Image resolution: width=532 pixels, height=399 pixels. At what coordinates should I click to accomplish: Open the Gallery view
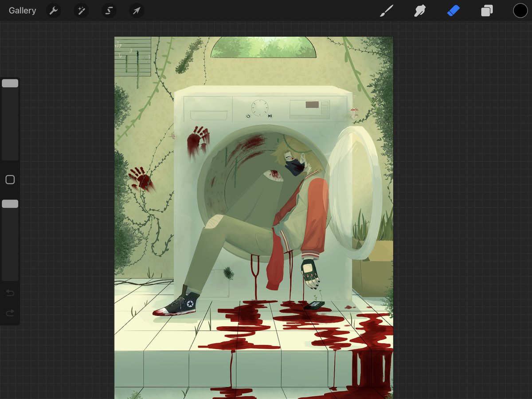pos(22,11)
